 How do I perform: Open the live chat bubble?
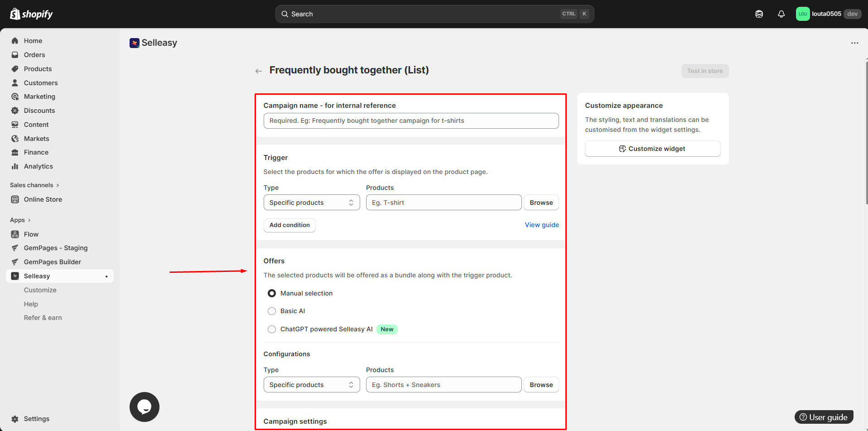click(145, 407)
